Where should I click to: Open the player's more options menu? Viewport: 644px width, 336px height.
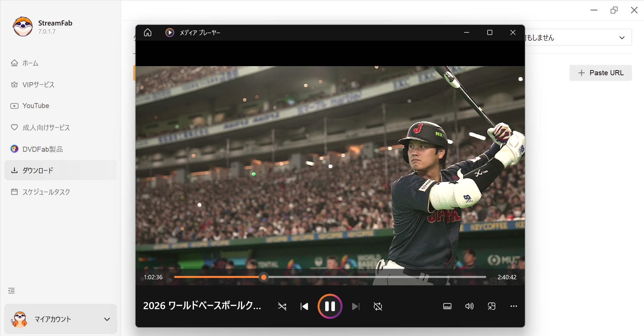pos(514,306)
